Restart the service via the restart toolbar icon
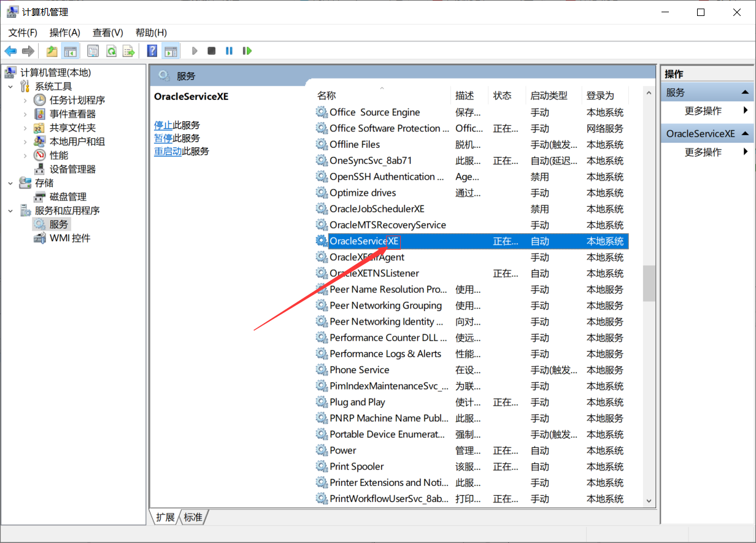Viewport: 756px width, 543px height. coord(247,51)
